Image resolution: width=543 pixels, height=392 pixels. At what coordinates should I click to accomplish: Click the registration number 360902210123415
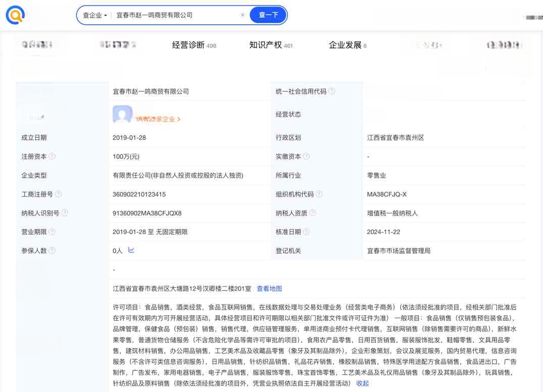(x=139, y=194)
